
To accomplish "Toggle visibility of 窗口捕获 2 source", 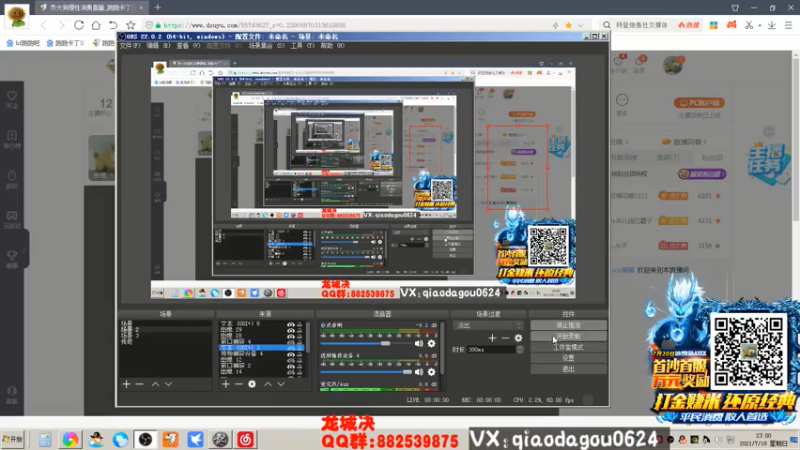I will 290,366.
